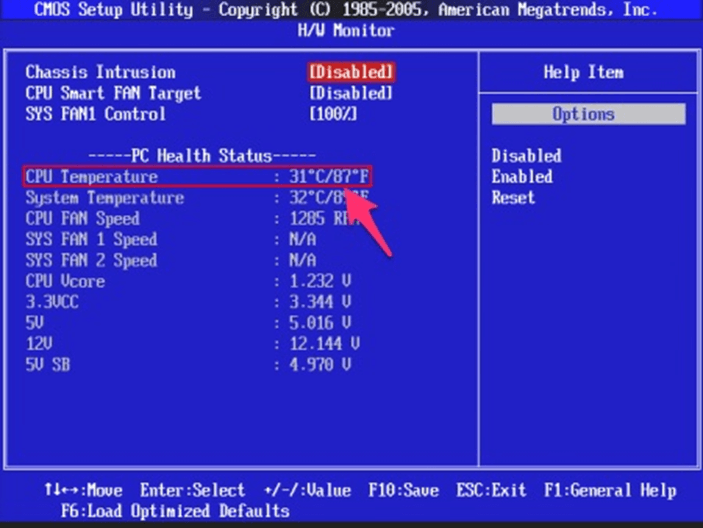
Task: Click the ESC:Exit hint in footer
Action: click(x=491, y=490)
